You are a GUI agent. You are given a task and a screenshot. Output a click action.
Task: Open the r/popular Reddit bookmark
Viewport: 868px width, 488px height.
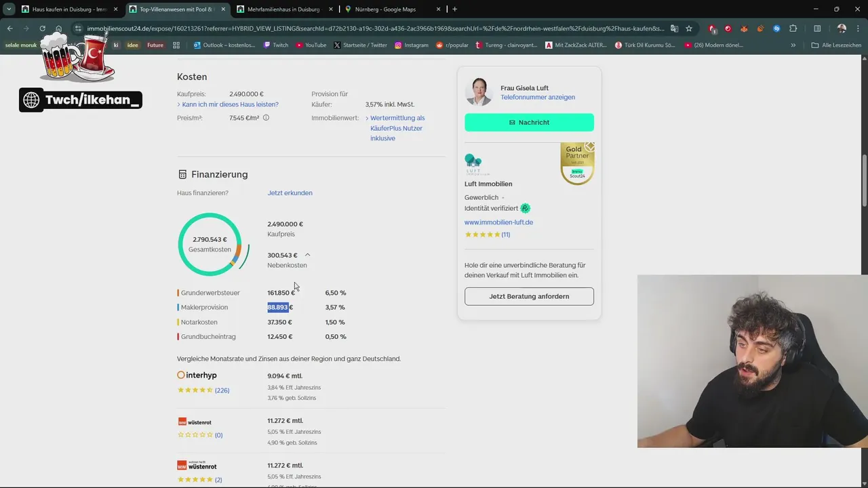coord(452,45)
